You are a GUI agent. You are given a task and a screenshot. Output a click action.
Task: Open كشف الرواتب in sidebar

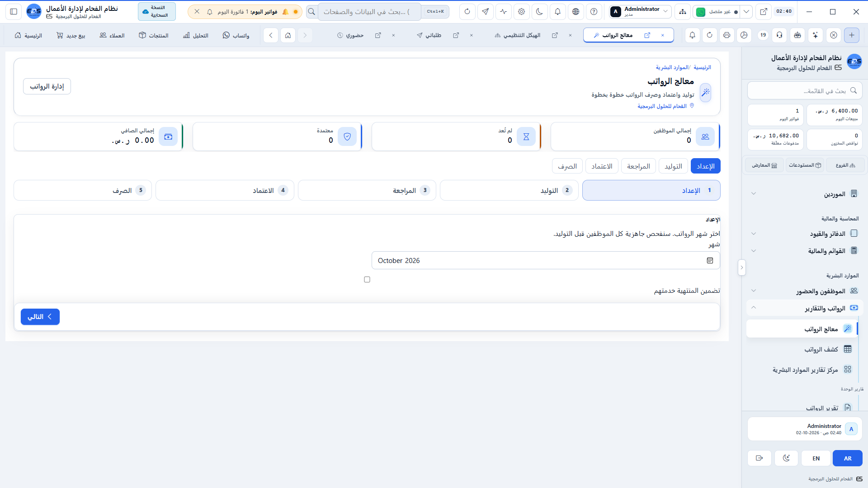802,349
